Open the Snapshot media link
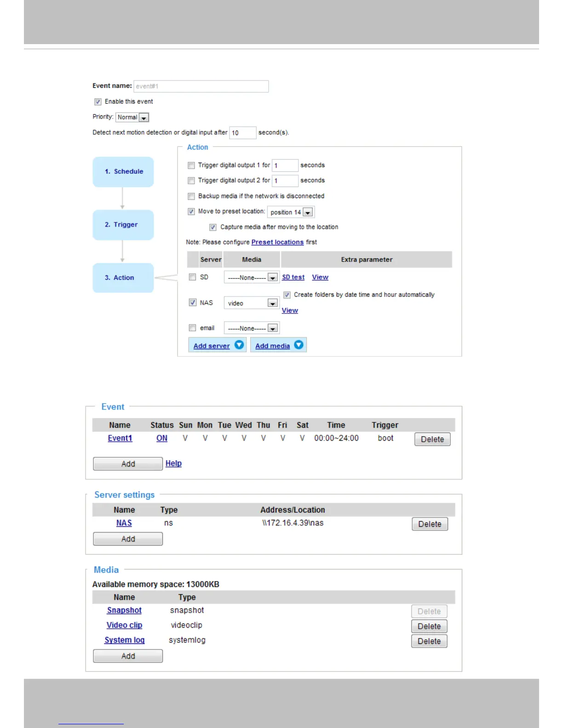 click(124, 610)
